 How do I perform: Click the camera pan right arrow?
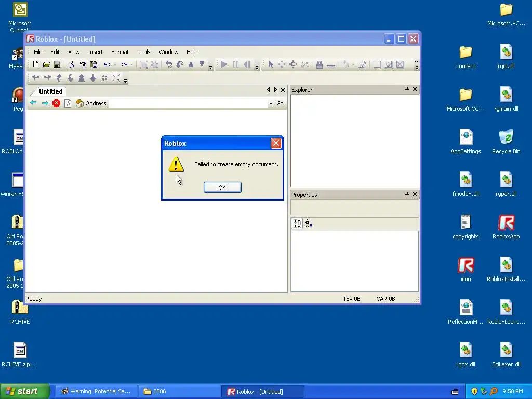[x=47, y=78]
